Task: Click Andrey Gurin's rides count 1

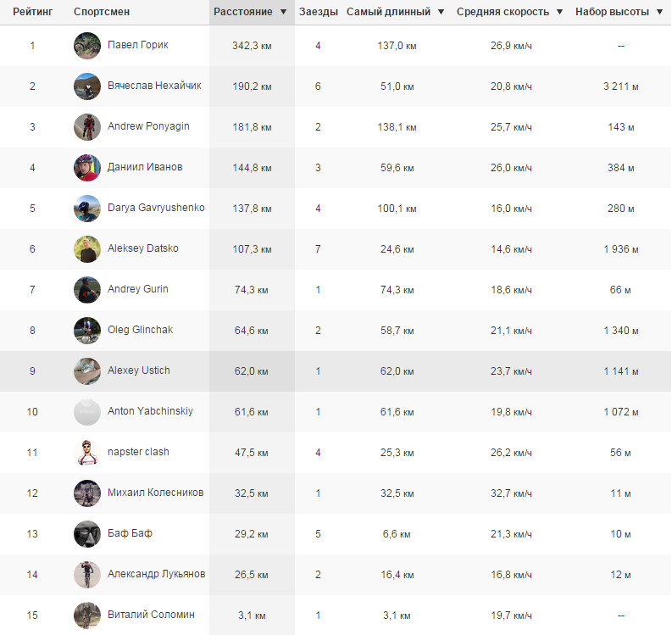Action: coord(318,290)
